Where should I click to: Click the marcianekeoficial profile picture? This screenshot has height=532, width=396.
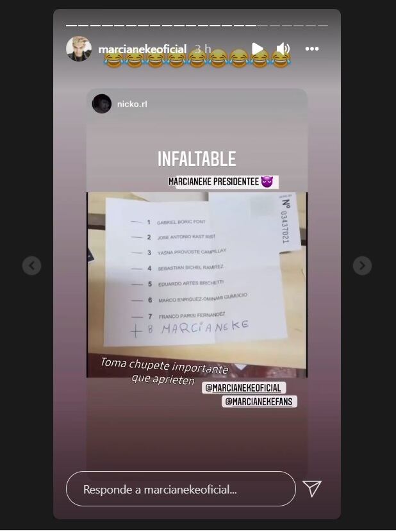(79, 49)
